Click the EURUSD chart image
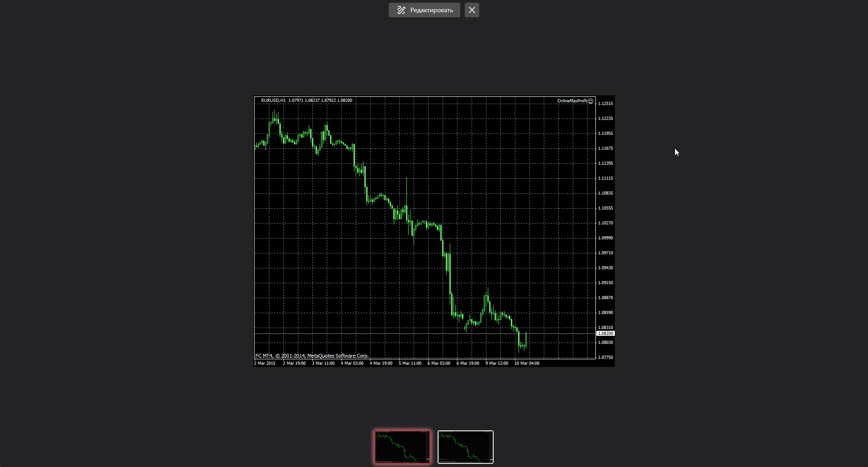 click(434, 231)
